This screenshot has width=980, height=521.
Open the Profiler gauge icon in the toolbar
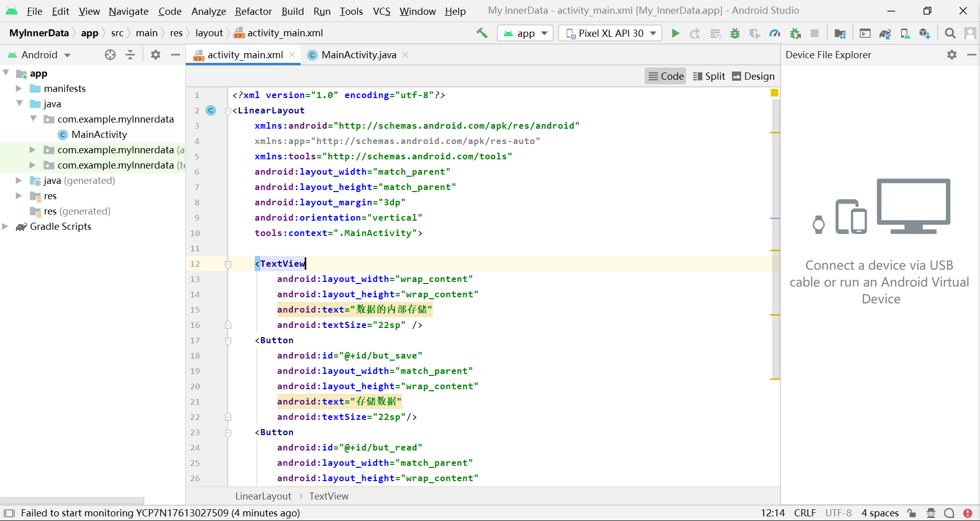pyautogui.click(x=775, y=33)
